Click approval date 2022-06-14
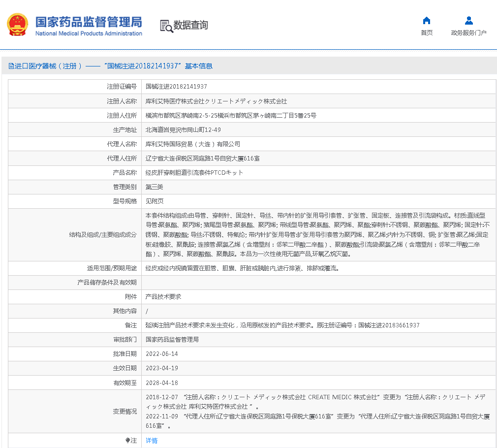Screen dimensions: 497x448 [x=162, y=354]
